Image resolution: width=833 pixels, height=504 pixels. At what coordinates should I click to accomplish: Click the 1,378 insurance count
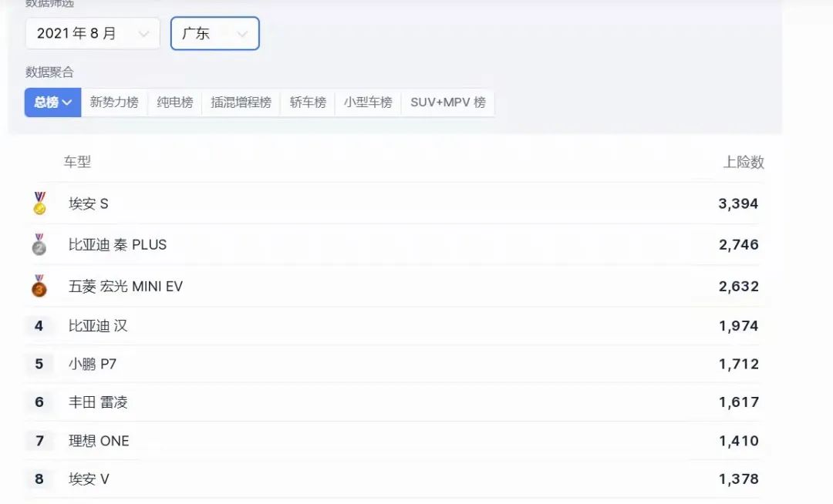click(738, 479)
